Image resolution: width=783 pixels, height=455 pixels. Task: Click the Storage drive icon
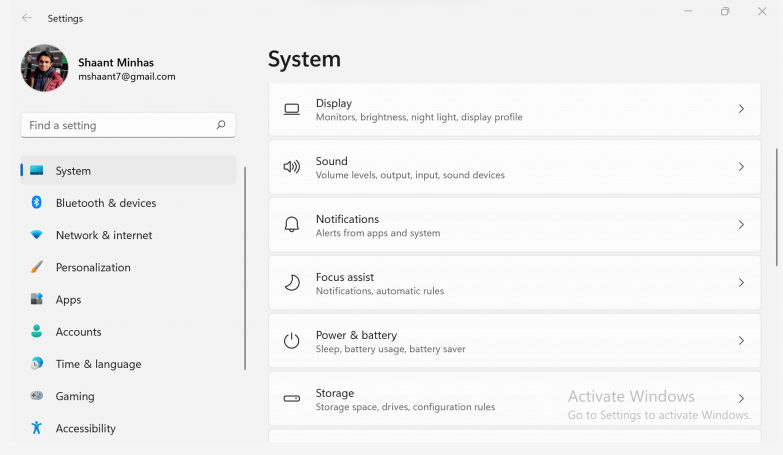(292, 399)
